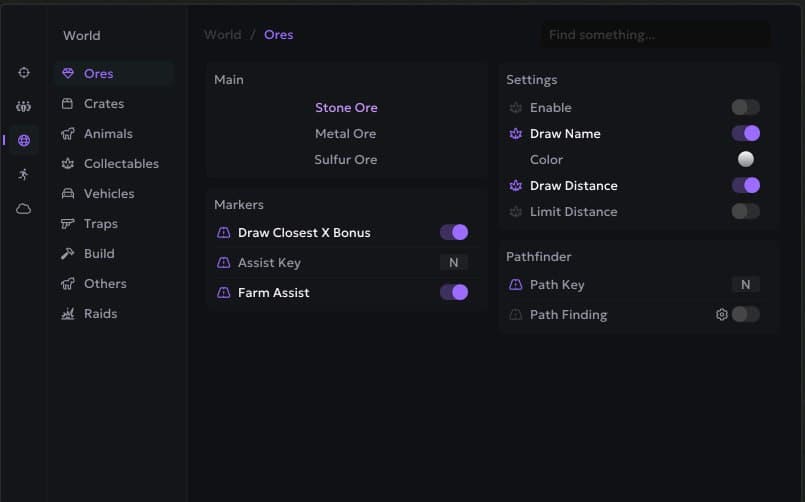Click the running figure icon
Viewport: 805px width, 502px height.
tap(24, 174)
